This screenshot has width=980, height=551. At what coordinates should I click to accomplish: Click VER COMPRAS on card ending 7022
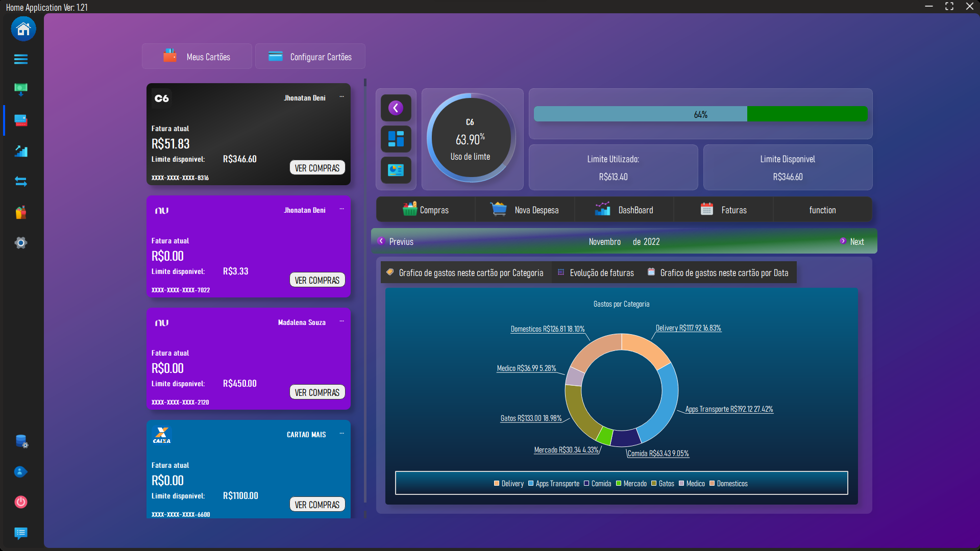point(317,280)
